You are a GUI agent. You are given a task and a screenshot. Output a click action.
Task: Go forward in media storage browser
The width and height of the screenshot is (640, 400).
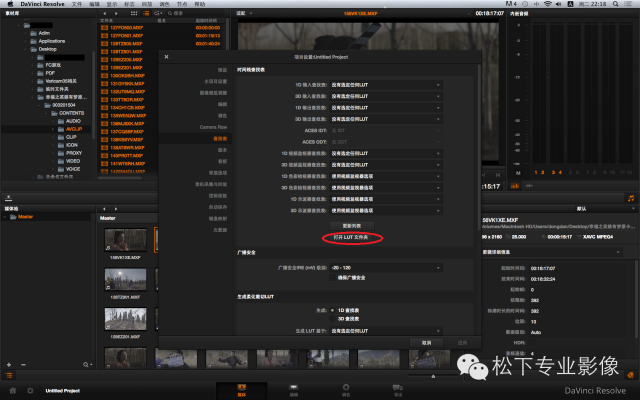click(x=116, y=13)
